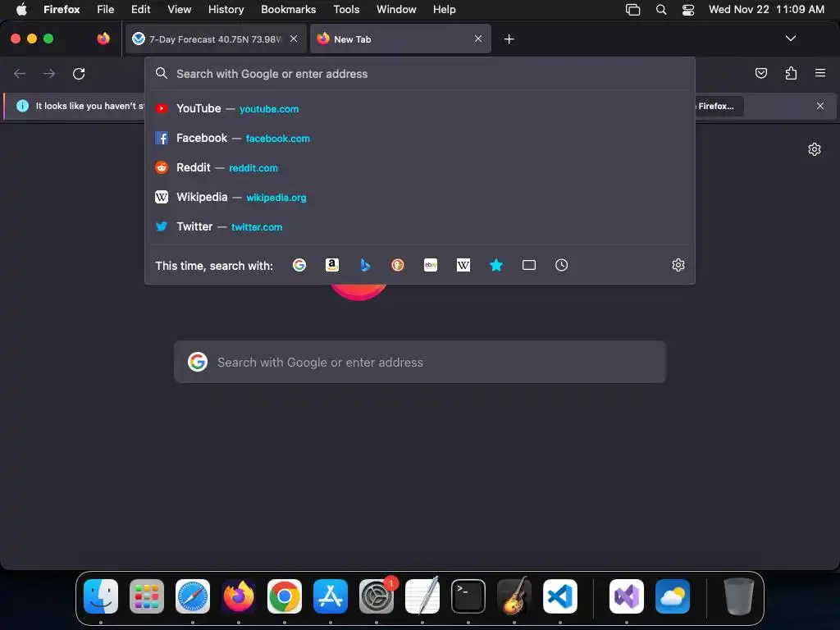Open the Edit menu
This screenshot has width=840, height=630.
140,9
